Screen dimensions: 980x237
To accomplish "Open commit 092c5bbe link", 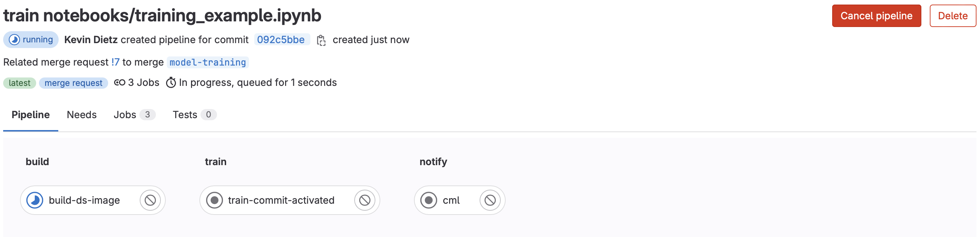I will point(281,40).
